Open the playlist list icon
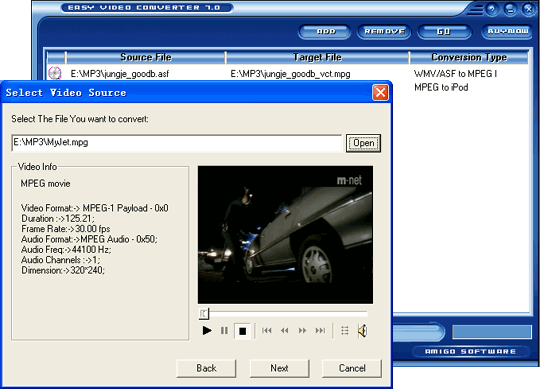Viewport: 540px width, 389px height. tap(345, 331)
